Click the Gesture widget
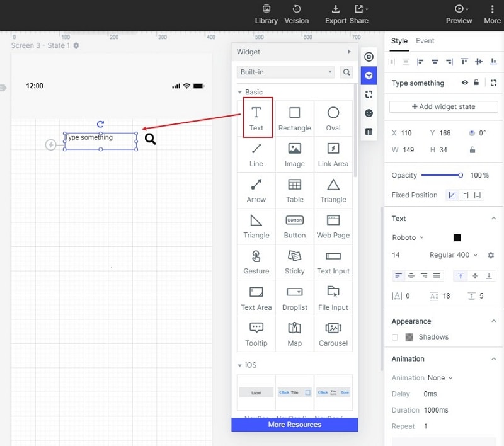 click(x=256, y=262)
